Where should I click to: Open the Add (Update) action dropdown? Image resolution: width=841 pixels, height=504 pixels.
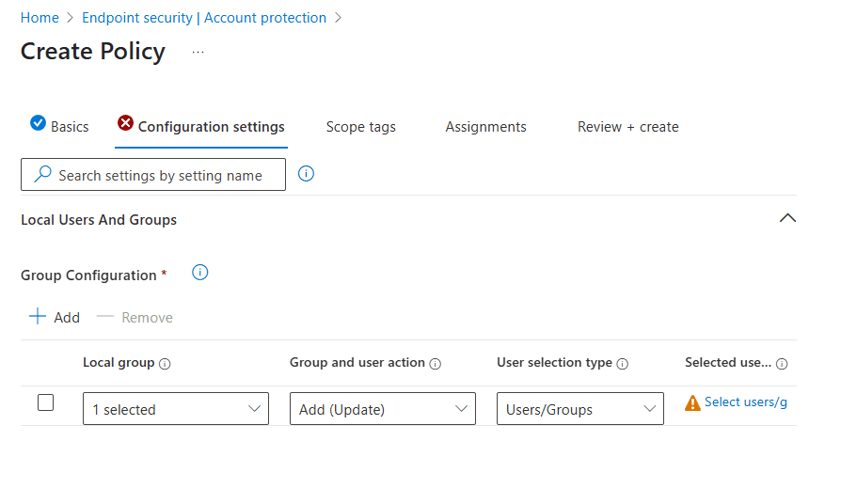[383, 409]
